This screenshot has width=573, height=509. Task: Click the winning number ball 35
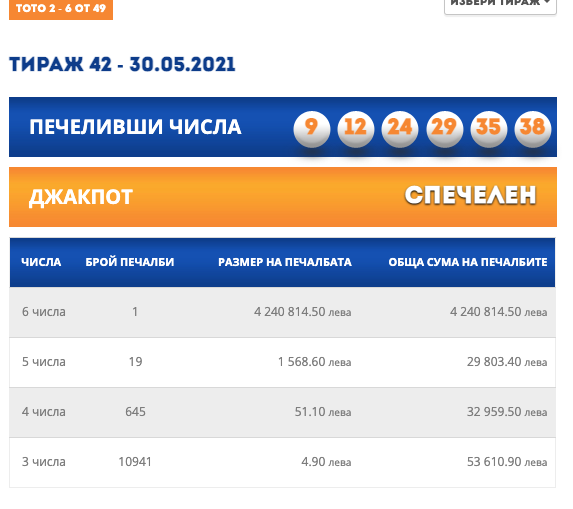click(489, 129)
